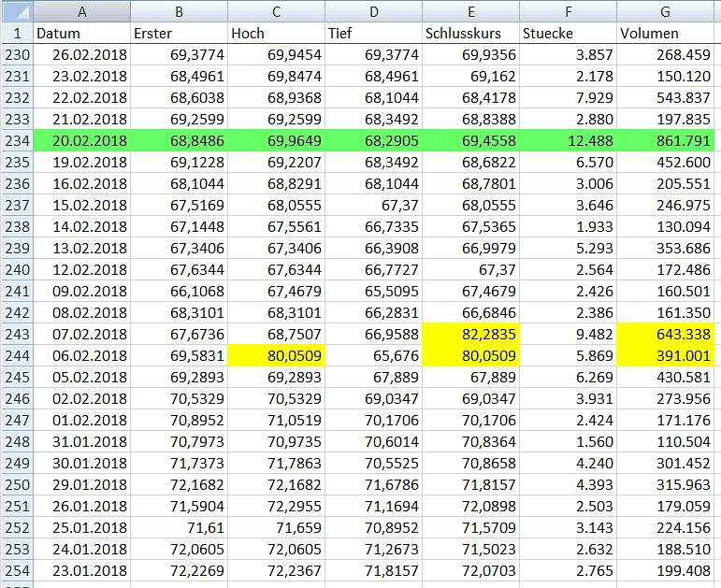Click the Tief header cell
The width and height of the screenshot is (721, 588).
tap(374, 33)
